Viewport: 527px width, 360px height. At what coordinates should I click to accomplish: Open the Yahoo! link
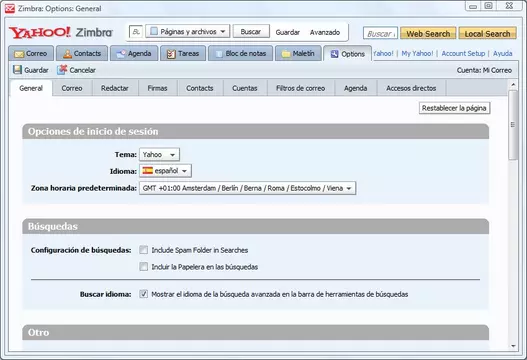tap(383, 53)
